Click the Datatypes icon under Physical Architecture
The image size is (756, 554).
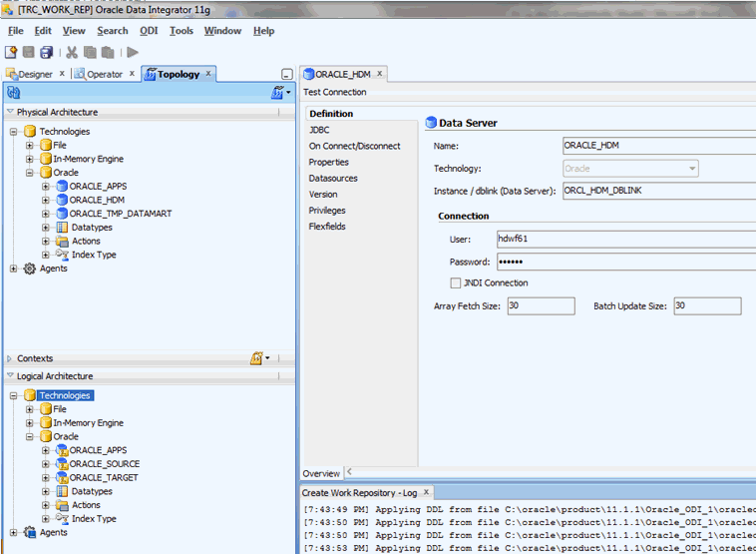pyautogui.click(x=62, y=228)
